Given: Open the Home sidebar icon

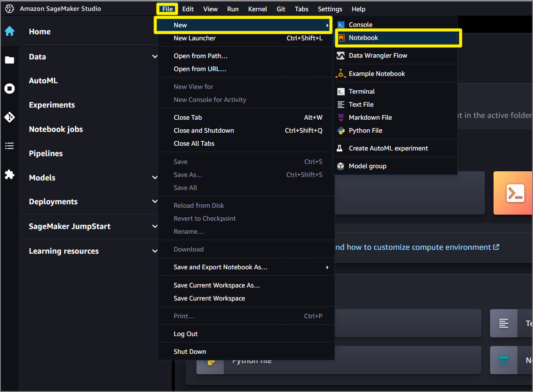Looking at the screenshot, I should coord(10,31).
